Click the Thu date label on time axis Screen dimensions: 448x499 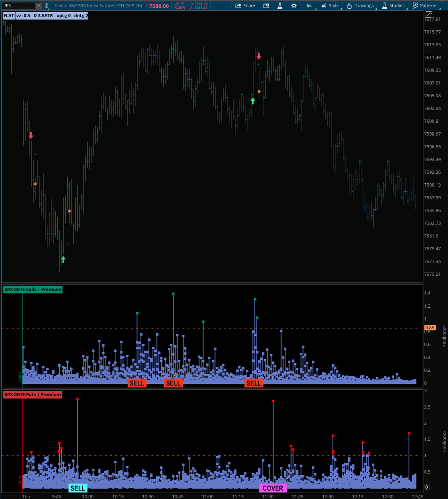tap(26, 496)
